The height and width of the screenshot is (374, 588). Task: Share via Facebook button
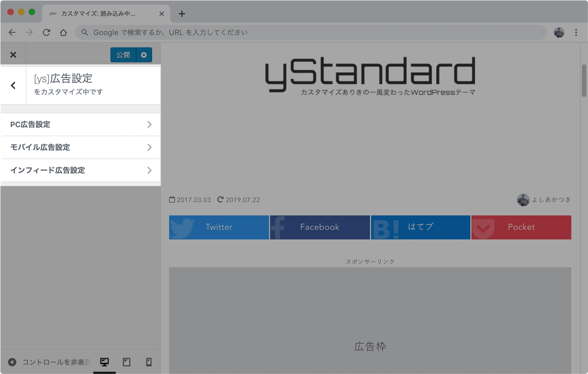pos(320,227)
